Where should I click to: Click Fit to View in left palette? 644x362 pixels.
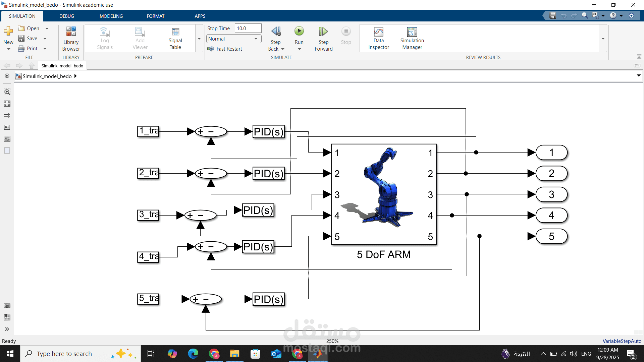click(7, 104)
